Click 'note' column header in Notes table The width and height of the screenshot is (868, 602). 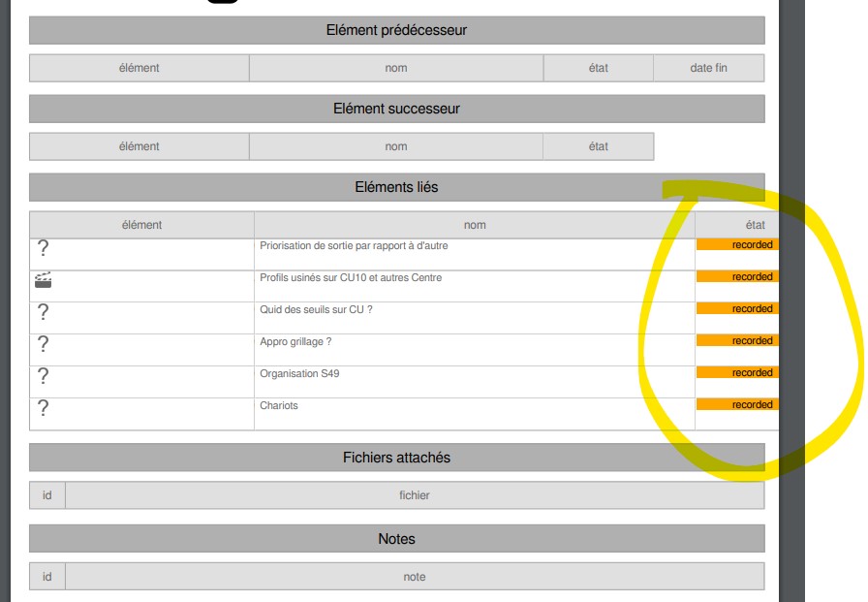pos(415,577)
